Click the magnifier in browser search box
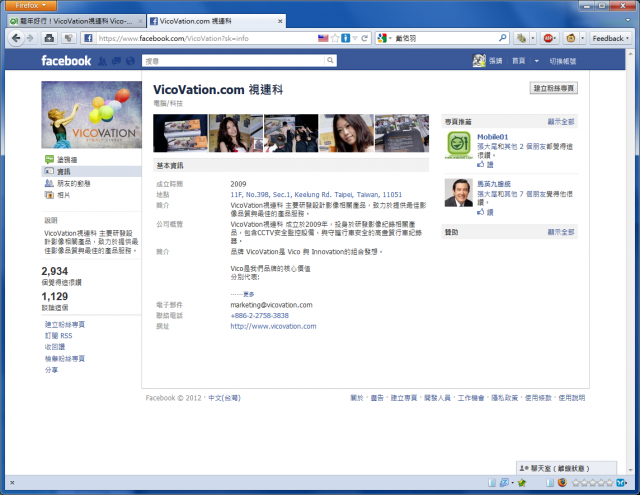Image resolution: width=640 pixels, height=495 pixels. click(x=502, y=38)
